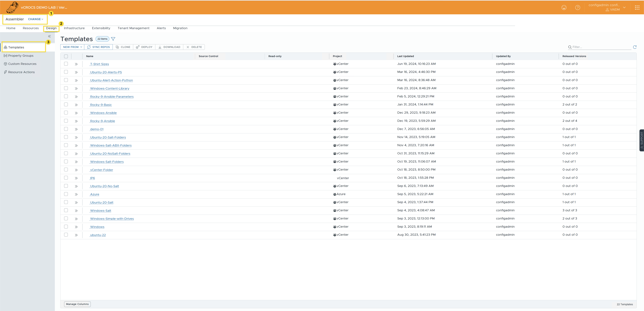Switch to the Infrastructure tab
Screen dimensions: 644x311
click(74, 28)
